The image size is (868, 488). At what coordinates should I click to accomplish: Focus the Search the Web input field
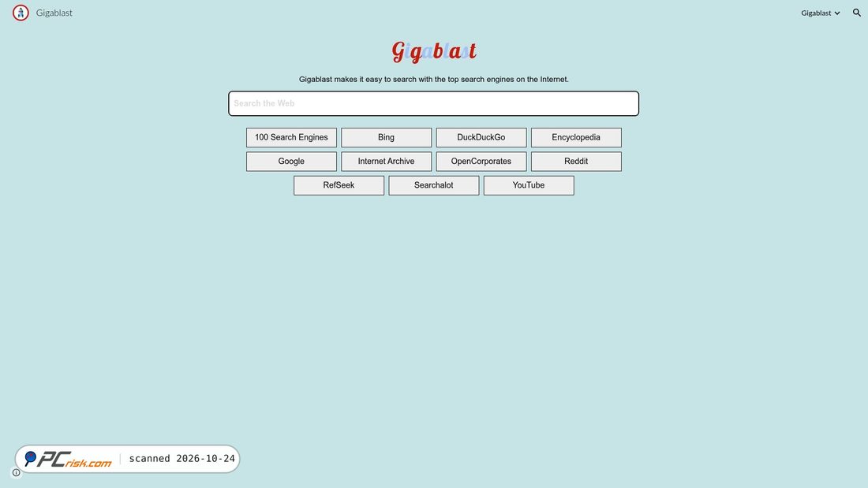point(433,103)
